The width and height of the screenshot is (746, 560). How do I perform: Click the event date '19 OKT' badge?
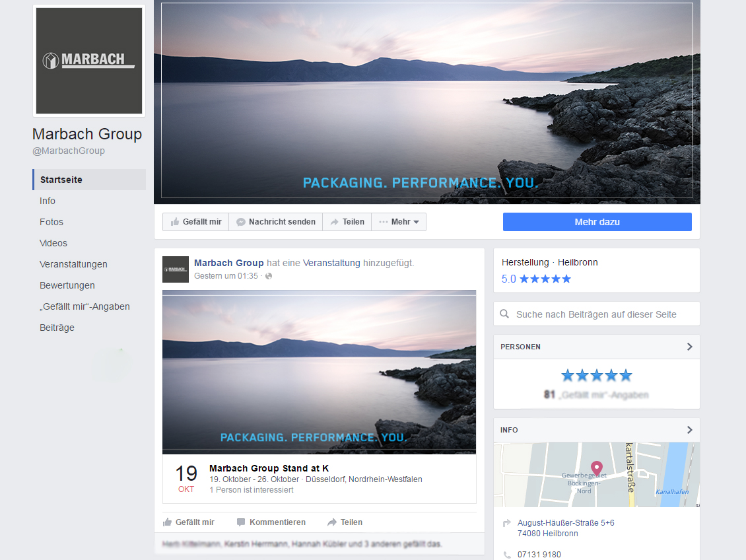[186, 479]
